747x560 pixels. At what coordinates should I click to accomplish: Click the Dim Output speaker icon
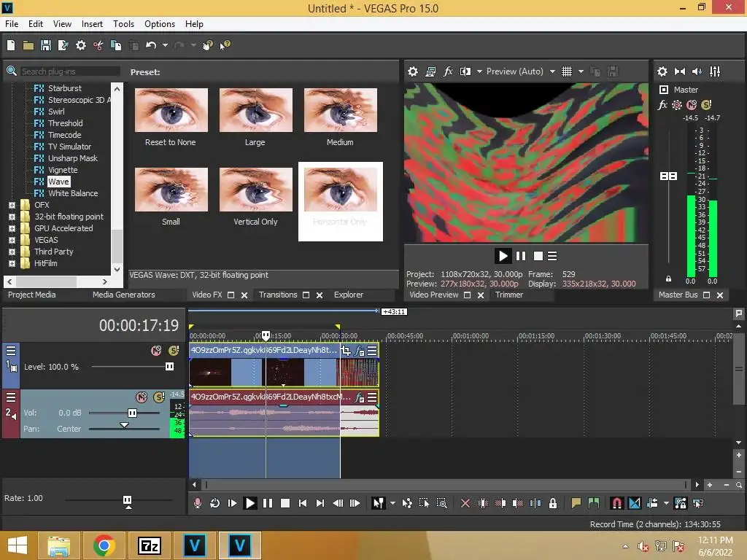click(697, 71)
